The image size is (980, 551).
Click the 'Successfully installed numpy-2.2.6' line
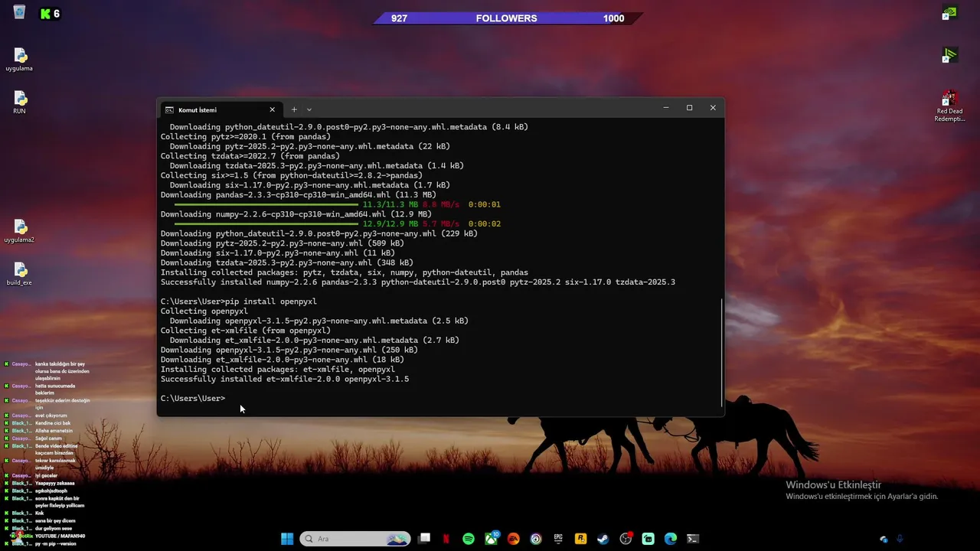(418, 282)
